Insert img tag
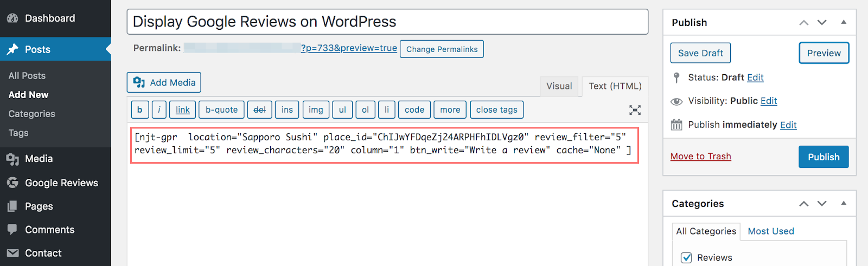 [x=316, y=110]
